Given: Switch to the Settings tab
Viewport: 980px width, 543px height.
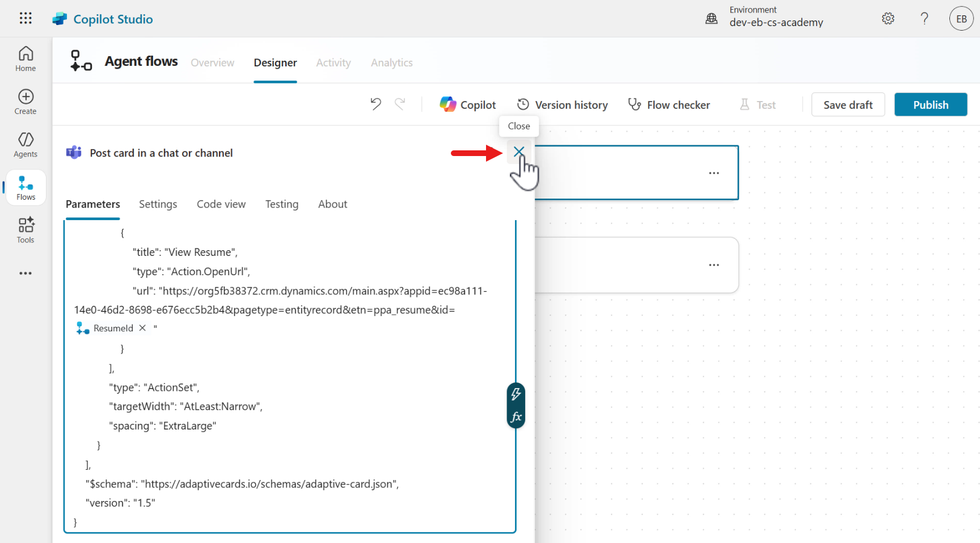Looking at the screenshot, I should coord(158,204).
